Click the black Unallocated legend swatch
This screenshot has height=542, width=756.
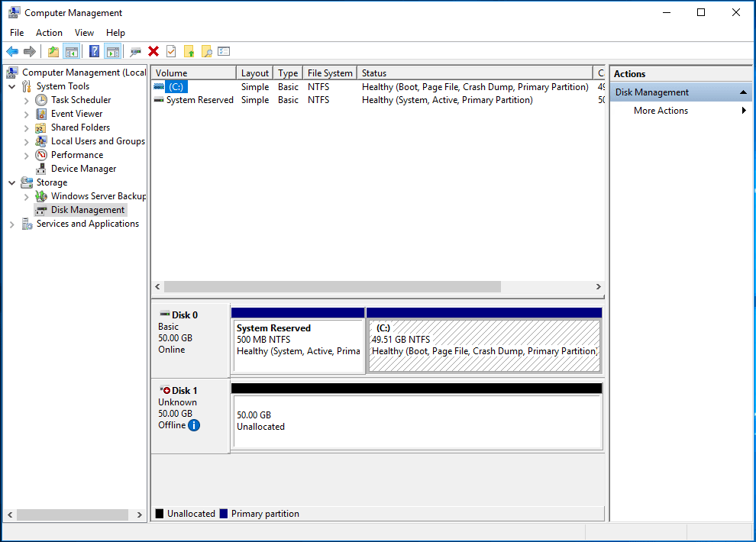click(x=160, y=514)
